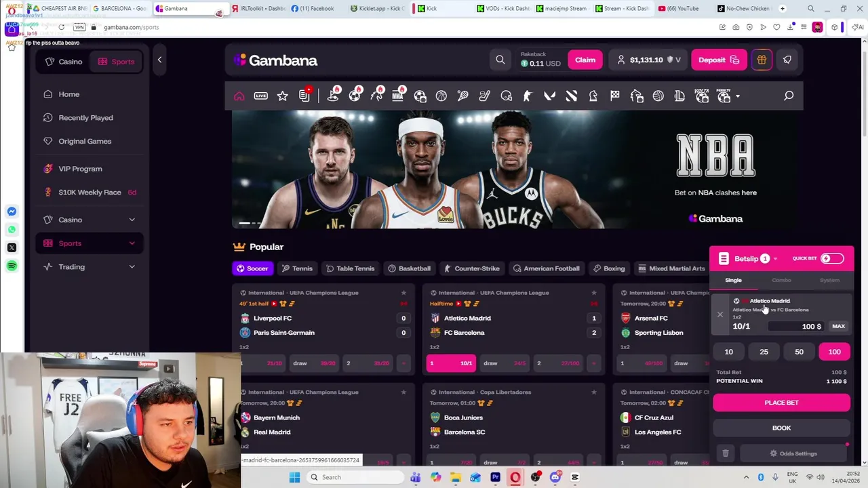The height and width of the screenshot is (488, 868).
Task: Search sports with the magnifier icon
Action: pyautogui.click(x=789, y=96)
